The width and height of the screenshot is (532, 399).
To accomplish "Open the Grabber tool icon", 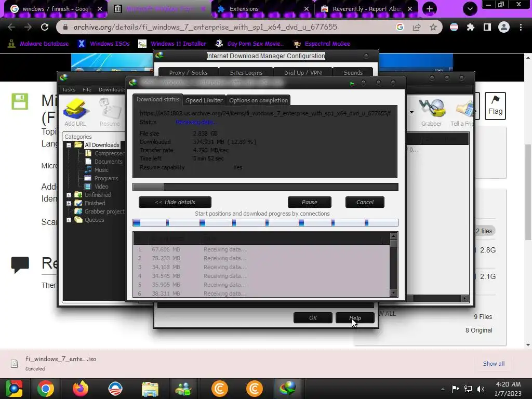I will [431, 112].
